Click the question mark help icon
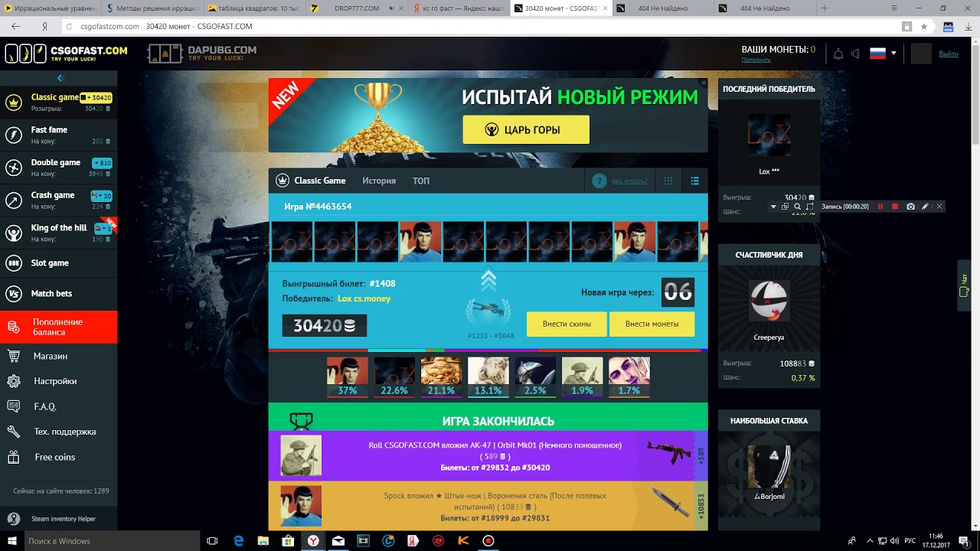This screenshot has height=551, width=980. [x=599, y=181]
